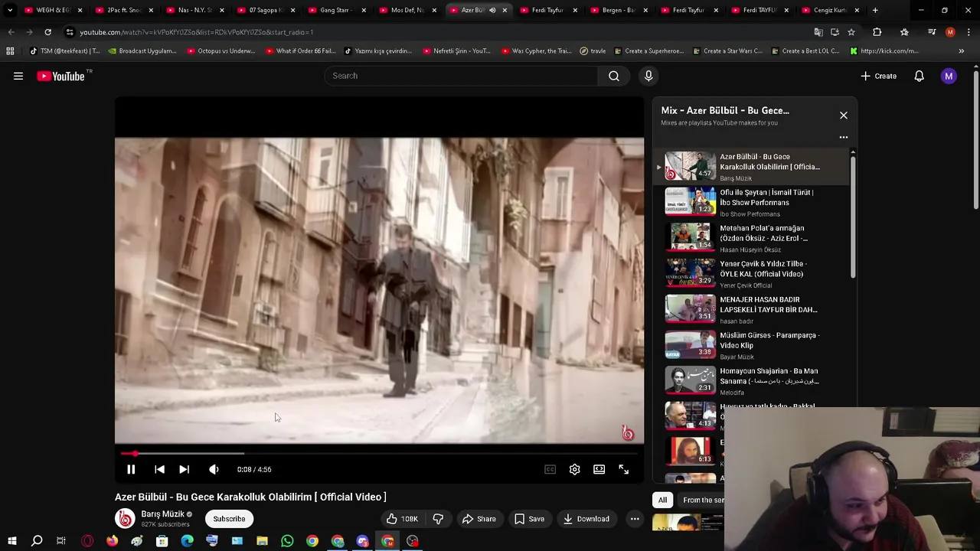Switch to the Gang Starr tab
Viewport: 980px width, 551px height.
coord(335,10)
